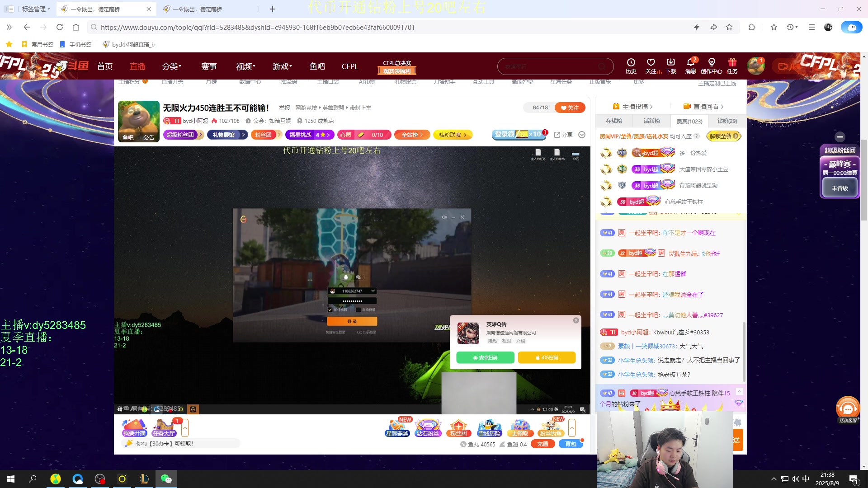Open 鱼吧 in the nav bar

[x=317, y=66]
